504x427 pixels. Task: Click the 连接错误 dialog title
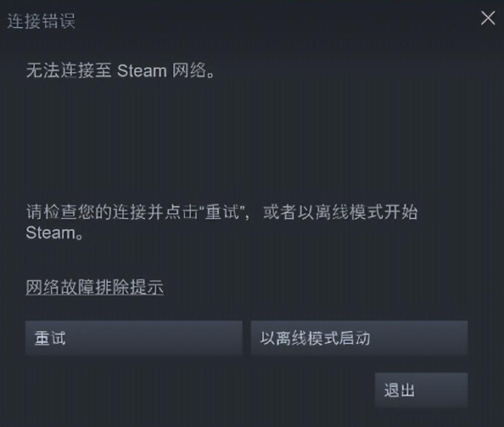[41, 21]
